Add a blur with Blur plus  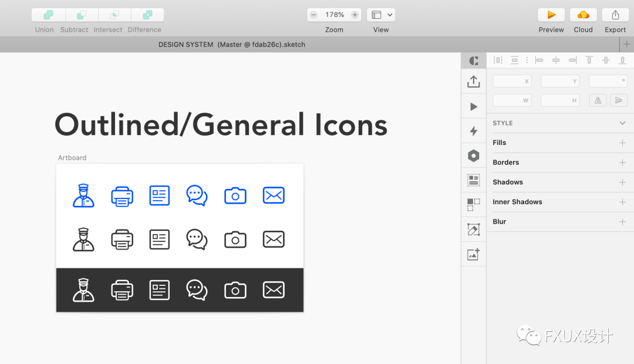(x=622, y=222)
